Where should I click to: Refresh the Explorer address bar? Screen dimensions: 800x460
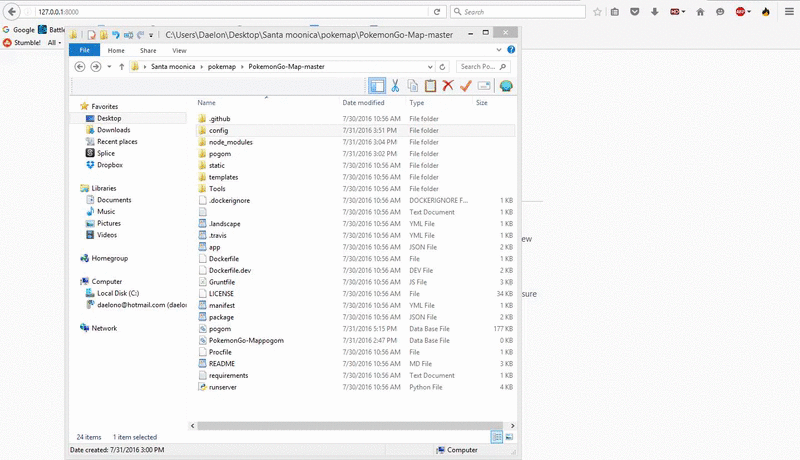pos(442,66)
